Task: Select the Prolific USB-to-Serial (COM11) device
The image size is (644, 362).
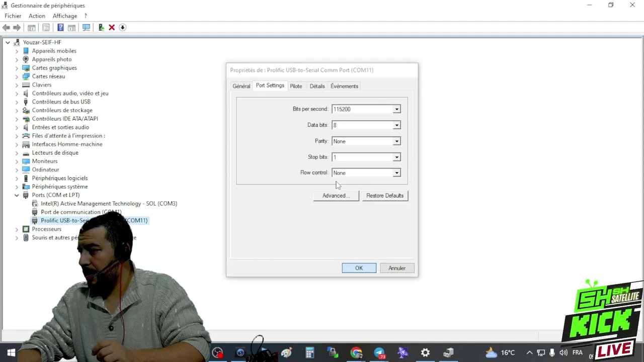Action: (x=94, y=221)
